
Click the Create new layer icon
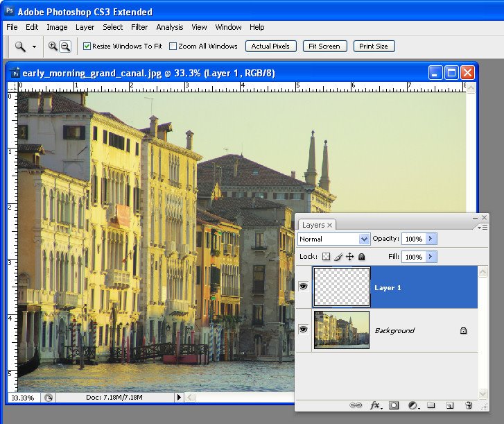(x=450, y=405)
